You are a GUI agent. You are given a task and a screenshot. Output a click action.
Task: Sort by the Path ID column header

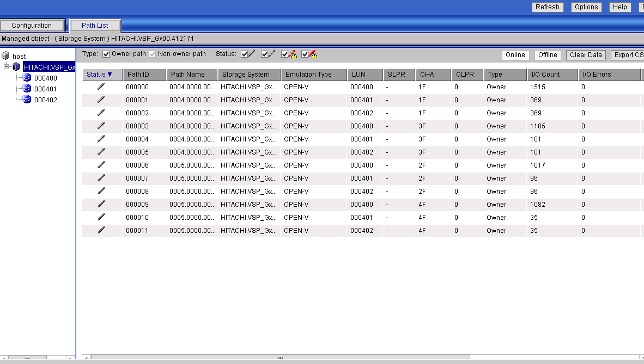pos(144,75)
